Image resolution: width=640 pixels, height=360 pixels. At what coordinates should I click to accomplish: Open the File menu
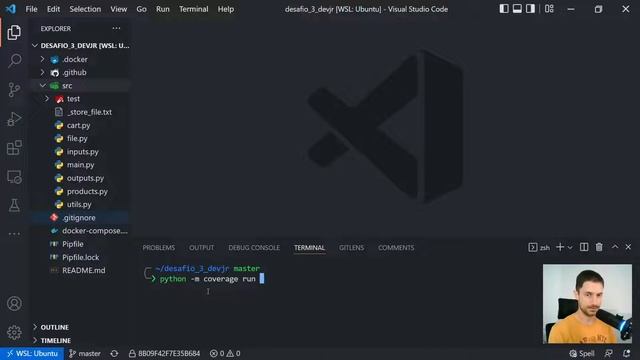click(31, 9)
